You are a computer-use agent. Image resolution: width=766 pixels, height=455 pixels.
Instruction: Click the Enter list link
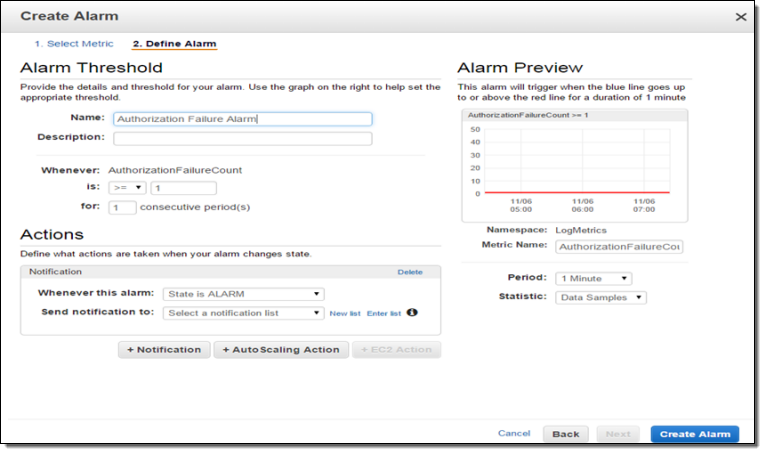click(x=384, y=313)
